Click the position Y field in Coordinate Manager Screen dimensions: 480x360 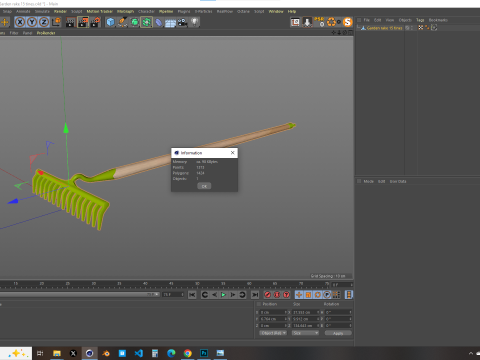[x=273, y=319]
